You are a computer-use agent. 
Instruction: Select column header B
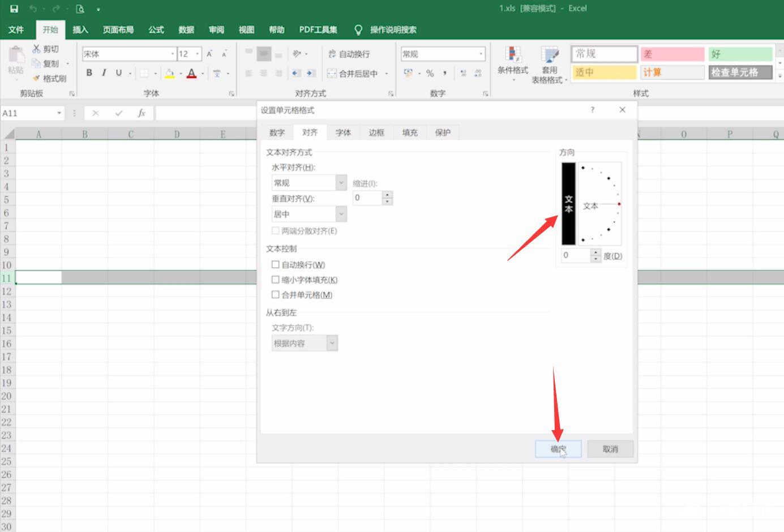(x=84, y=134)
